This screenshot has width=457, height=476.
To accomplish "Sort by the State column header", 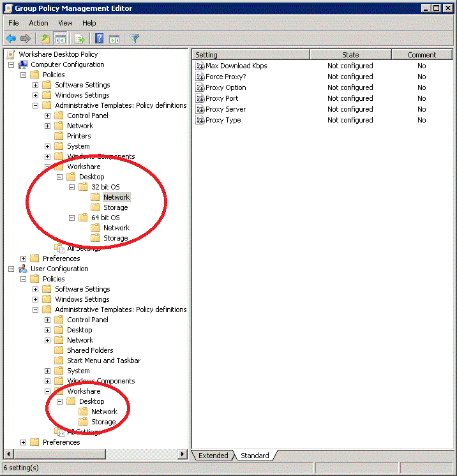I will (350, 55).
